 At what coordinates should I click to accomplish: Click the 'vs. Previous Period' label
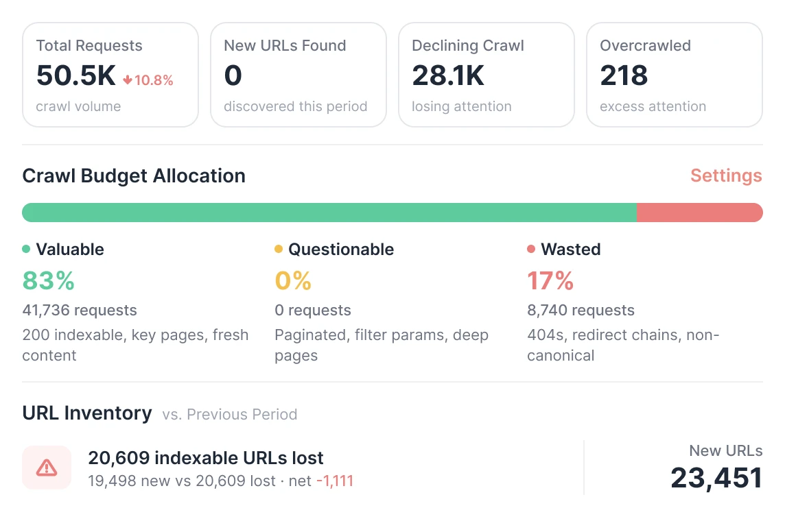230,415
